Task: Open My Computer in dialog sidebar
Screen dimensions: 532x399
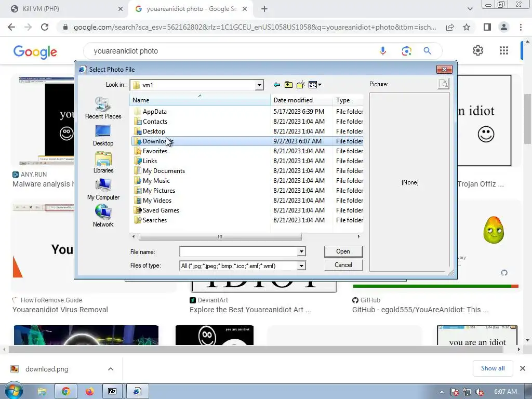Action: 103,189
